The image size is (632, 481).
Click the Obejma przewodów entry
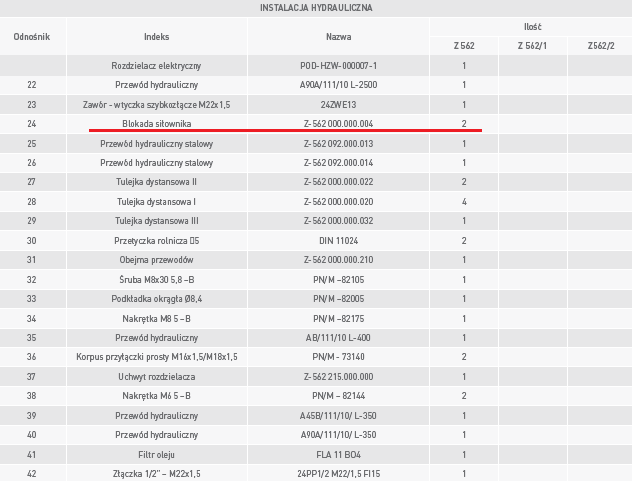point(156,260)
